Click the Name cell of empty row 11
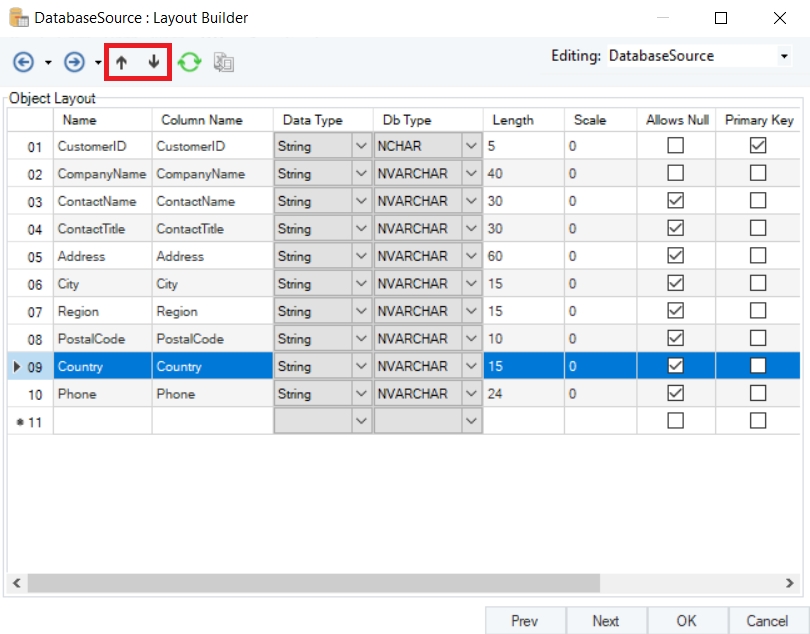The width and height of the screenshot is (810, 634). click(x=102, y=422)
